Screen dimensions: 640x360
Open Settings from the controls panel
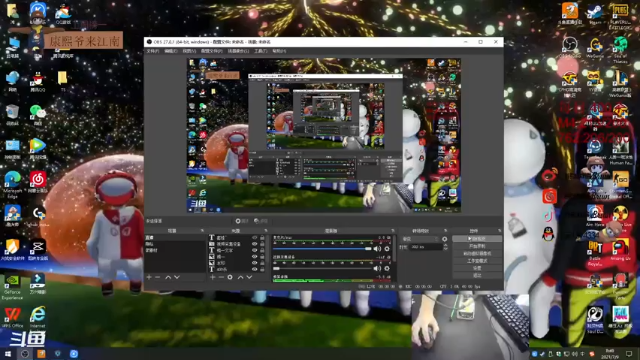tap(477, 268)
